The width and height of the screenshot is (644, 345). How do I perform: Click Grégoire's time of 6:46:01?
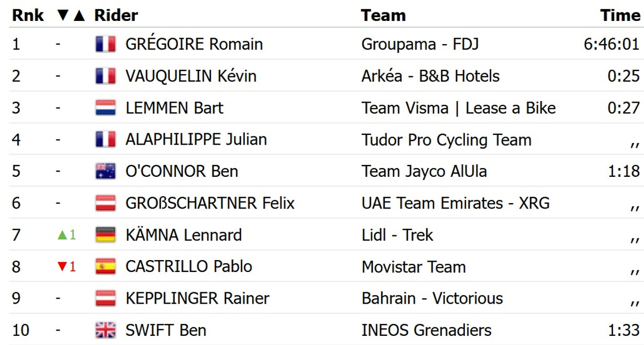pyautogui.click(x=612, y=44)
